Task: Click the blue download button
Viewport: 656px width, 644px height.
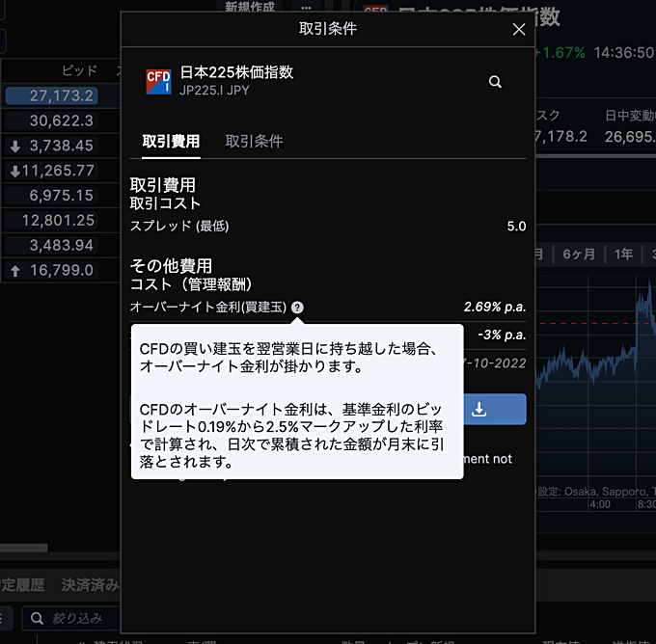Action: tap(495, 409)
